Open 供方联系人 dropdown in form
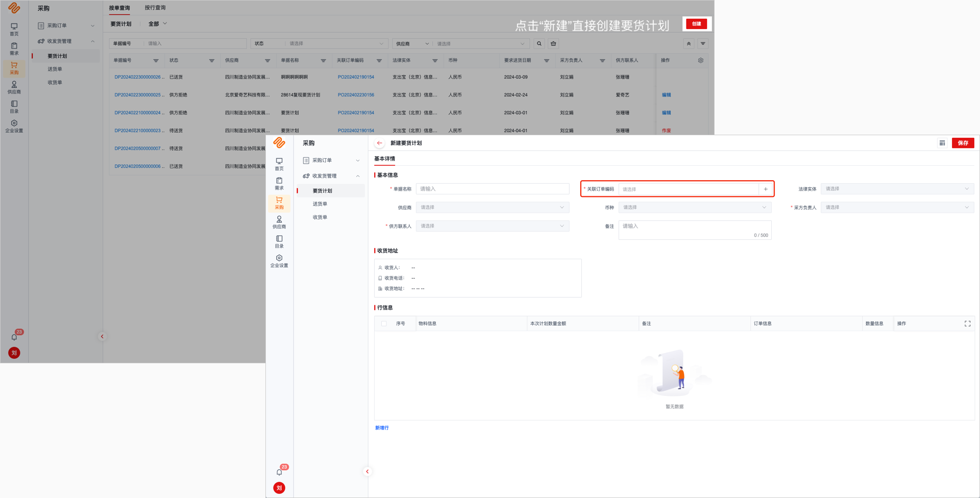The image size is (980, 498). [492, 226]
